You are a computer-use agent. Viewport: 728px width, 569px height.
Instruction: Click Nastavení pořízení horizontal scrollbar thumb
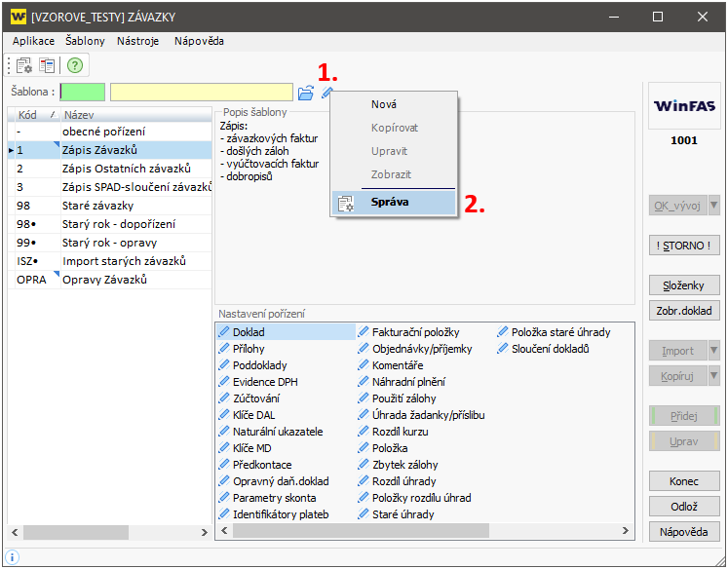point(362,530)
